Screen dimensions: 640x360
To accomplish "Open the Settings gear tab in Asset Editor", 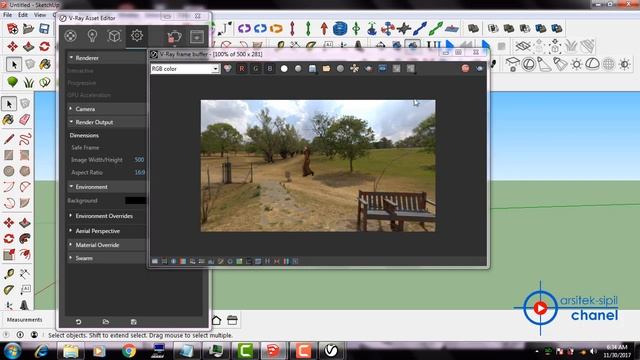I will pos(137,36).
